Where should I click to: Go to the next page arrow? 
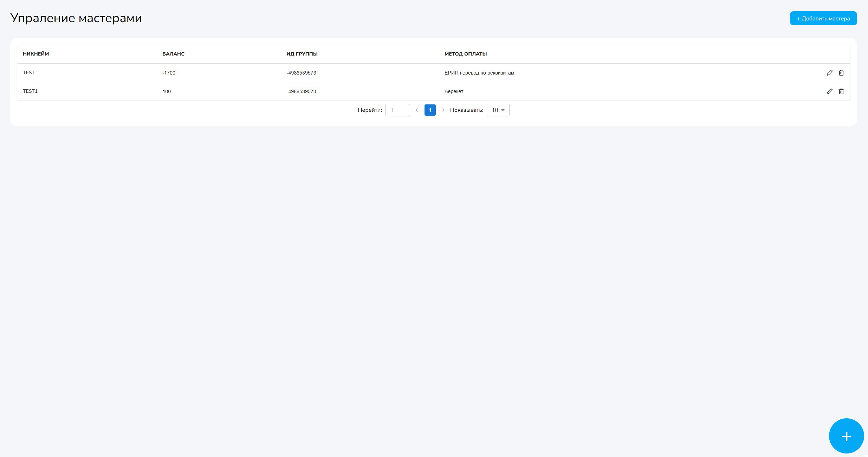(443, 110)
